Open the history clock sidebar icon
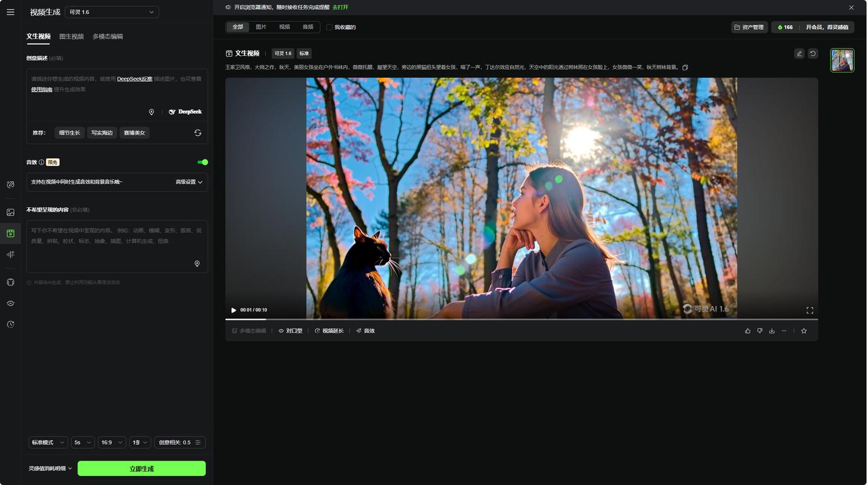 pyautogui.click(x=10, y=324)
